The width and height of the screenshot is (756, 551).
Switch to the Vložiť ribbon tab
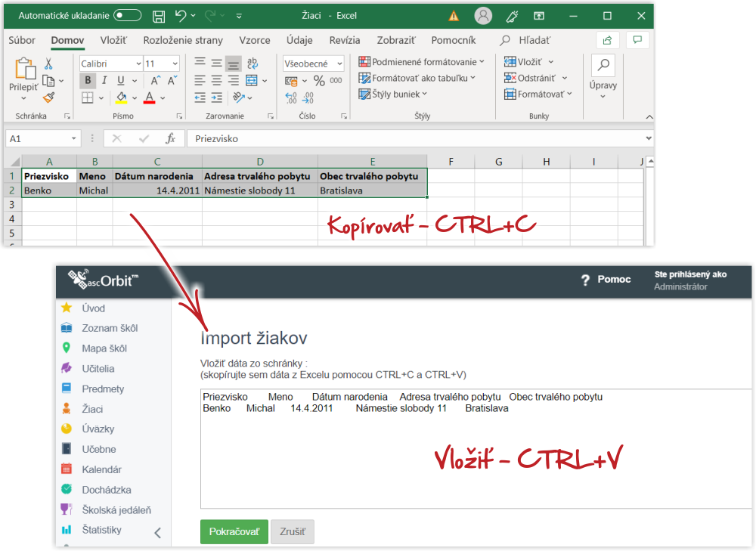(113, 40)
